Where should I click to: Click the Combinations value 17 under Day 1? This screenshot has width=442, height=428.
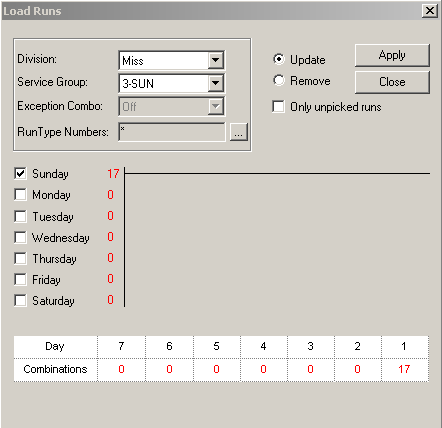coord(404,369)
